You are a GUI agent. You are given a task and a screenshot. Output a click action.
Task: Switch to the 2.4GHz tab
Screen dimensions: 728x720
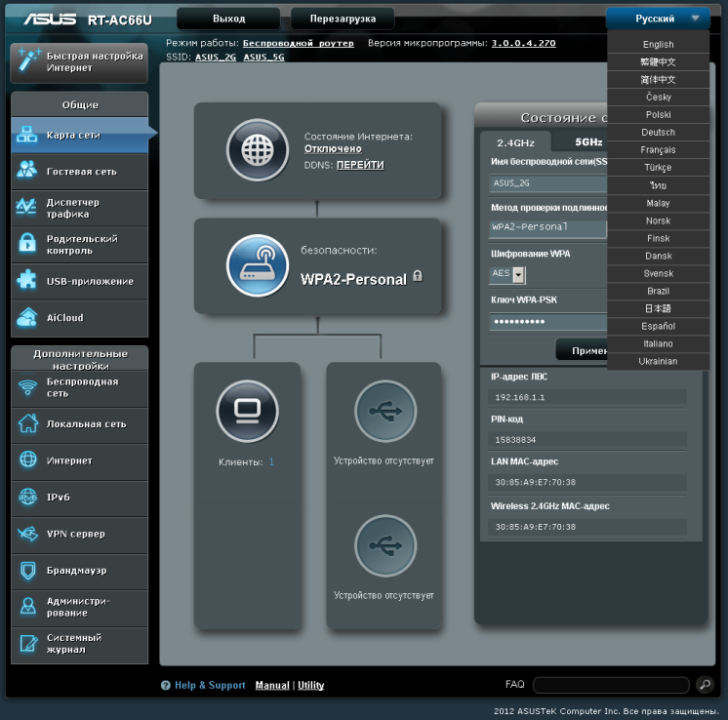pos(515,142)
